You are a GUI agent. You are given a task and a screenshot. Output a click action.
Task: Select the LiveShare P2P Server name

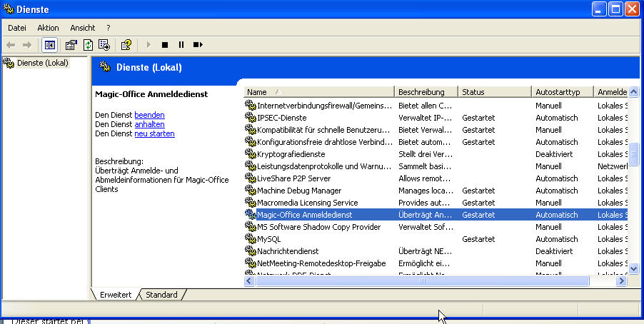click(293, 178)
